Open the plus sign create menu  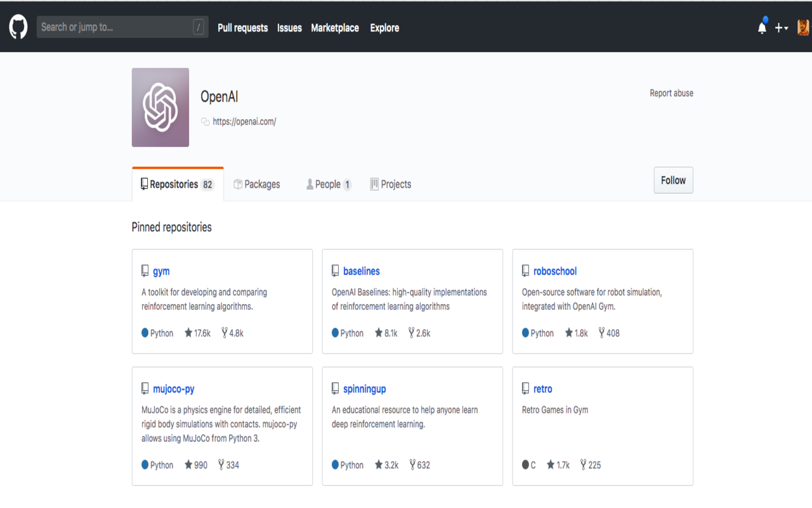coord(778,28)
